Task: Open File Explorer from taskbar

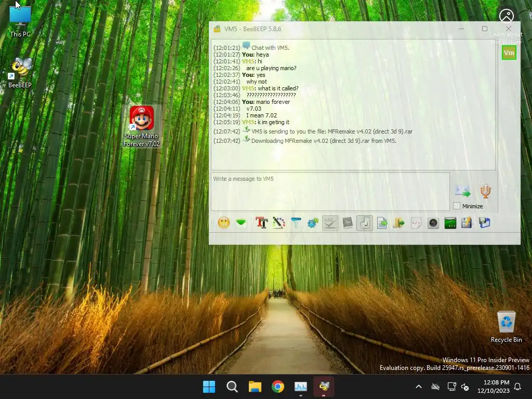Action: coord(255,387)
